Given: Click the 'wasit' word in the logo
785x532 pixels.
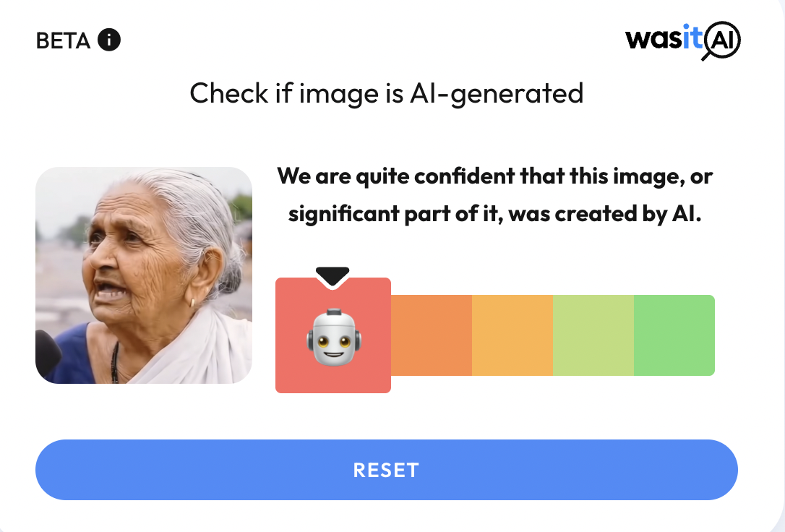Looking at the screenshot, I should pyautogui.click(x=664, y=38).
